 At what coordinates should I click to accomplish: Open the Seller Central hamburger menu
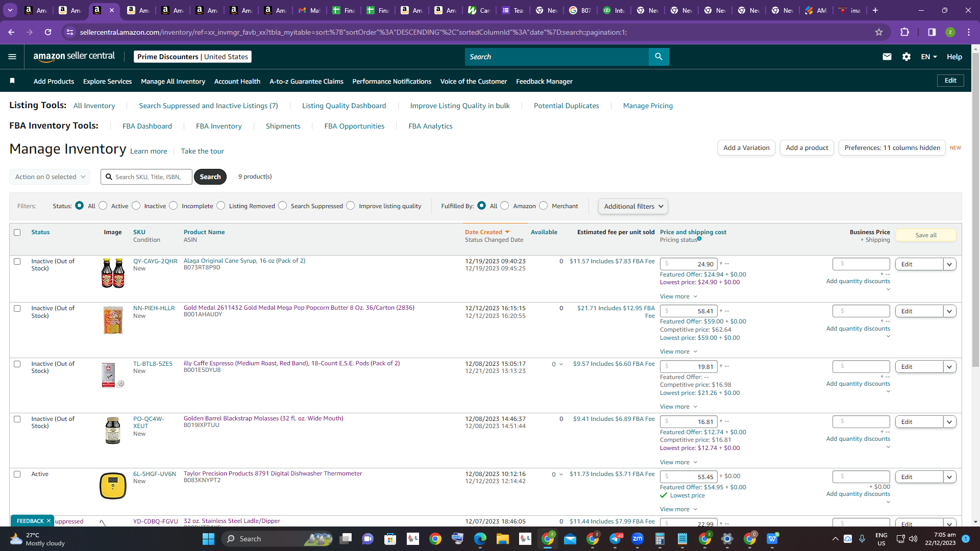tap(12, 57)
